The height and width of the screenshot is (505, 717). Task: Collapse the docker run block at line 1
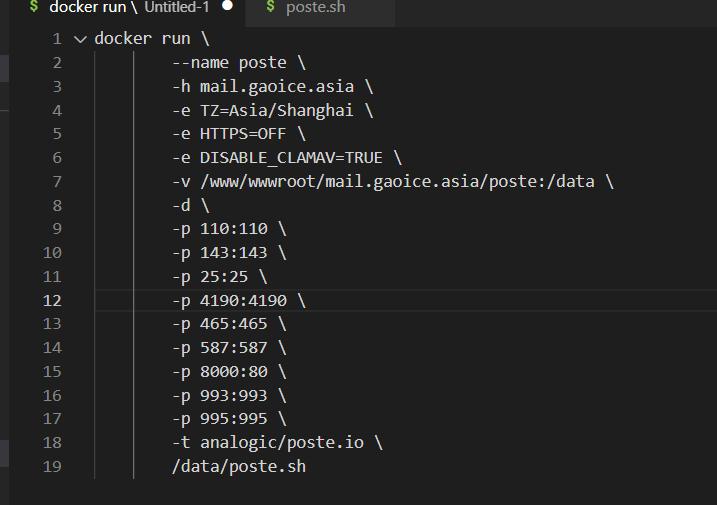coord(80,39)
